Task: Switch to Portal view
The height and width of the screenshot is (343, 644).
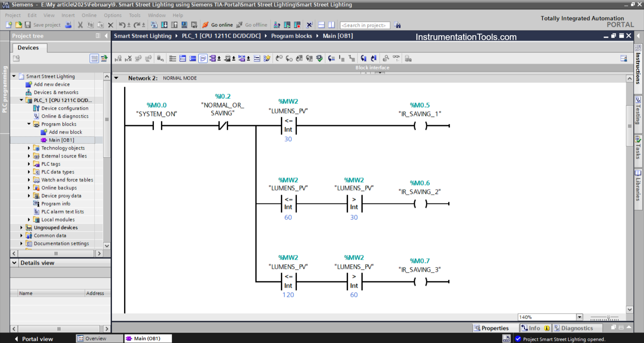Action: [34, 339]
